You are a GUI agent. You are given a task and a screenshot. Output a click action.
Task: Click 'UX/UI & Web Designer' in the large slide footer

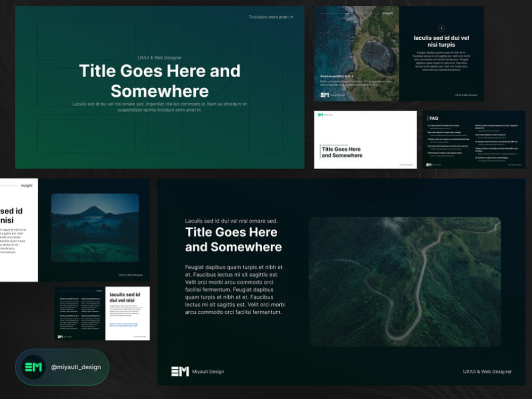pyautogui.click(x=487, y=371)
